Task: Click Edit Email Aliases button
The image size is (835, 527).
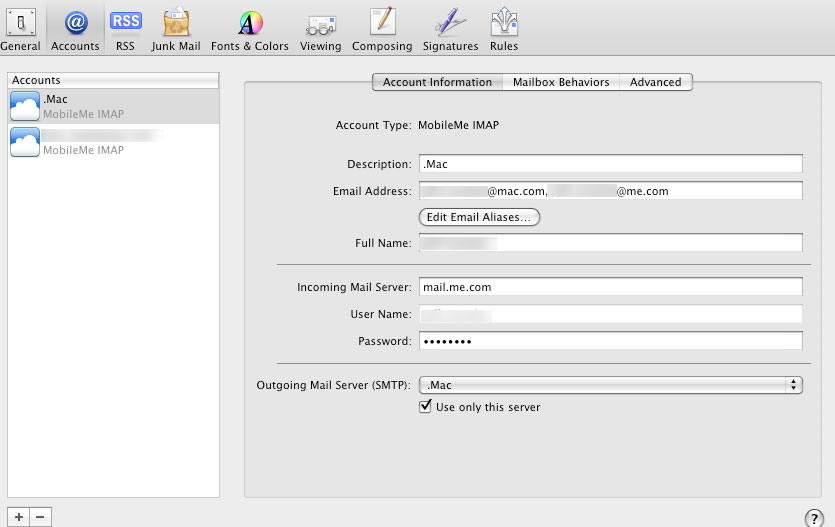Action: [479, 217]
